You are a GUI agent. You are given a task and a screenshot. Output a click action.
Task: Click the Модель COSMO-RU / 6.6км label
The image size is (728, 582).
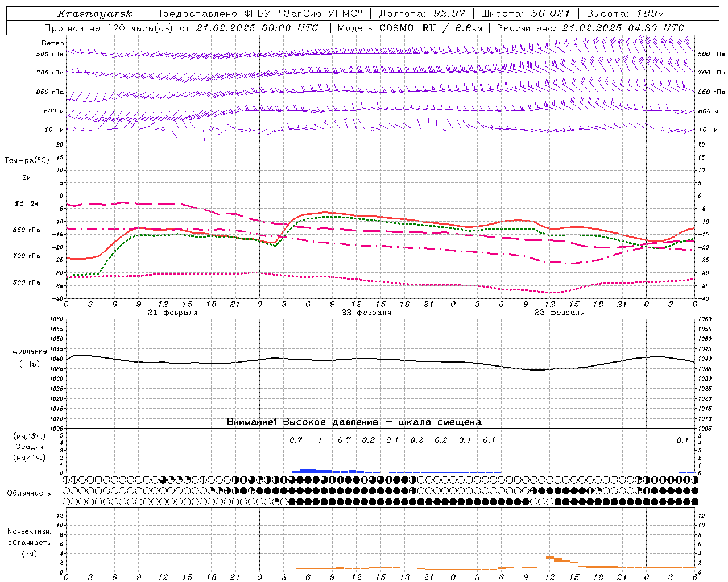[x=410, y=28]
